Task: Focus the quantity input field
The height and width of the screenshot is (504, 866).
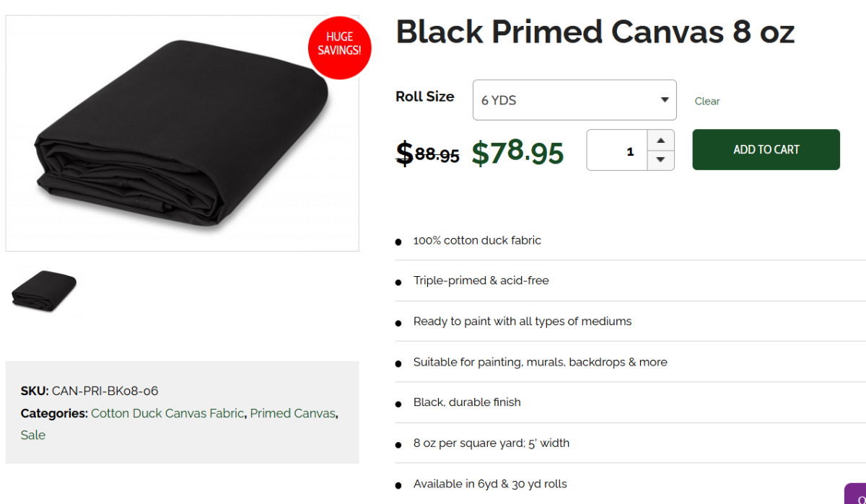Action: pos(617,151)
